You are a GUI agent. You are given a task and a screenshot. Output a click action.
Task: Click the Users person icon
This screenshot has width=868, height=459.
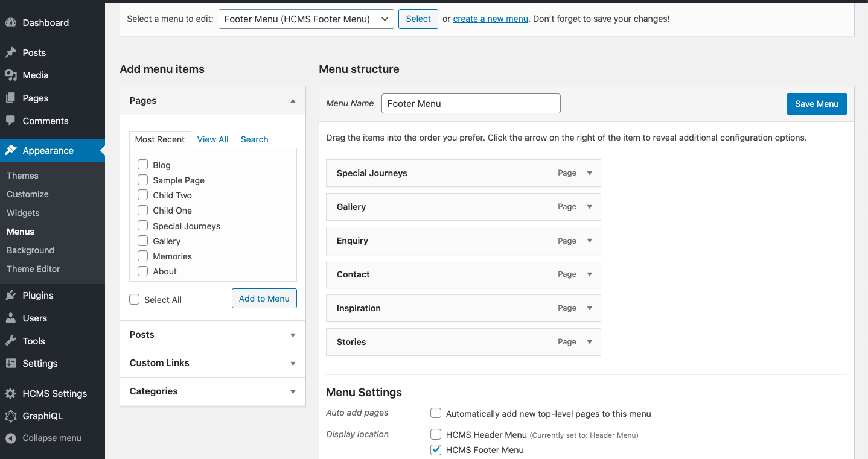coord(11,318)
